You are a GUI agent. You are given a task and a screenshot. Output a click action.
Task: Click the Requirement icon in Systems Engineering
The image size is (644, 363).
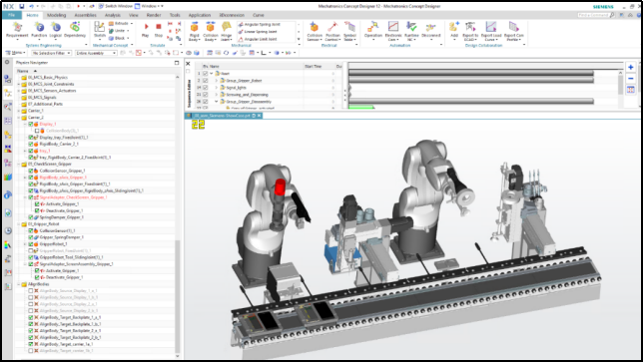tap(17, 30)
